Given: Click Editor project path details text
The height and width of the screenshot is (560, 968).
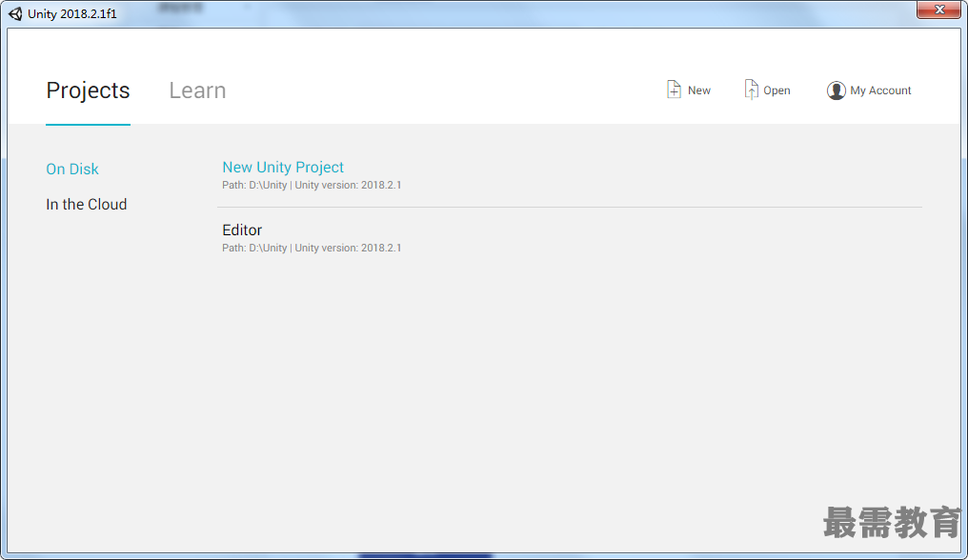Looking at the screenshot, I should 312,249.
